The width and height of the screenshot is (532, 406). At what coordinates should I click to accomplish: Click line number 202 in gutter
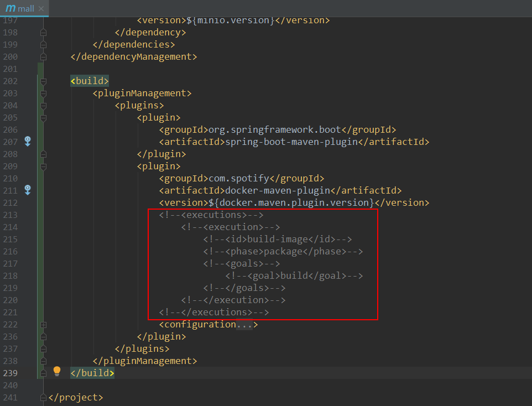point(10,81)
